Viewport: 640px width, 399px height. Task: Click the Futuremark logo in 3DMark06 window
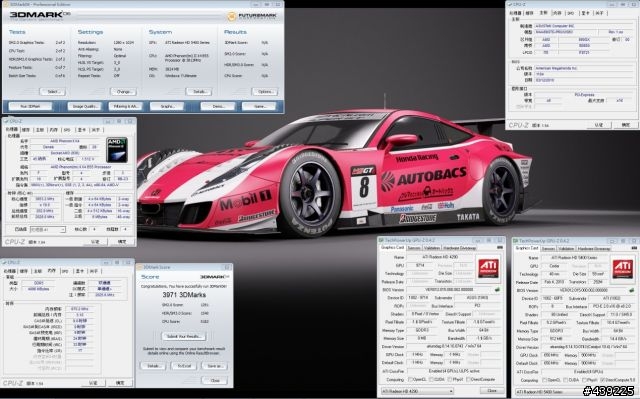click(252, 16)
